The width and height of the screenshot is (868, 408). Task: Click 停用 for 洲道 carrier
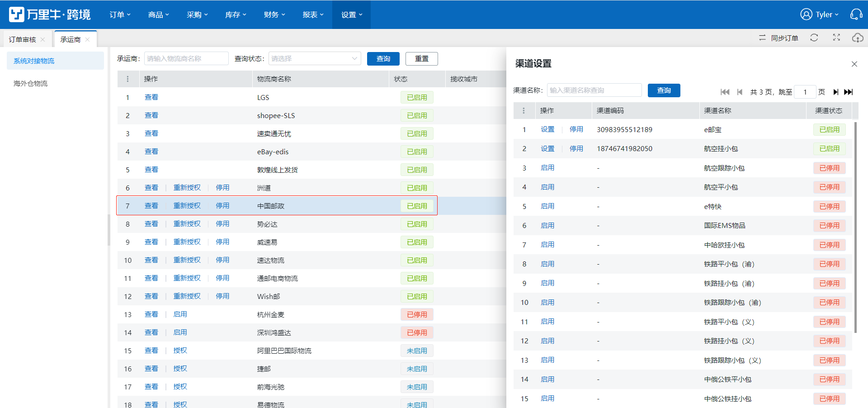222,188
